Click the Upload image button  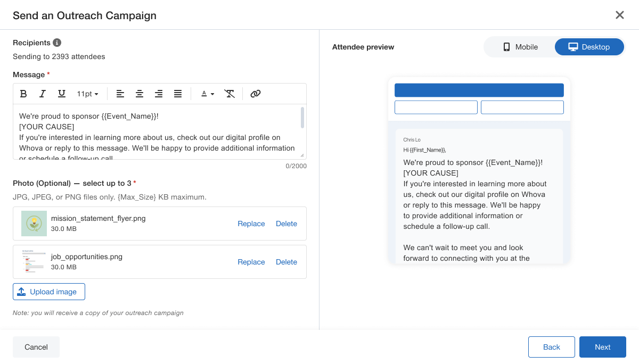[x=49, y=292]
